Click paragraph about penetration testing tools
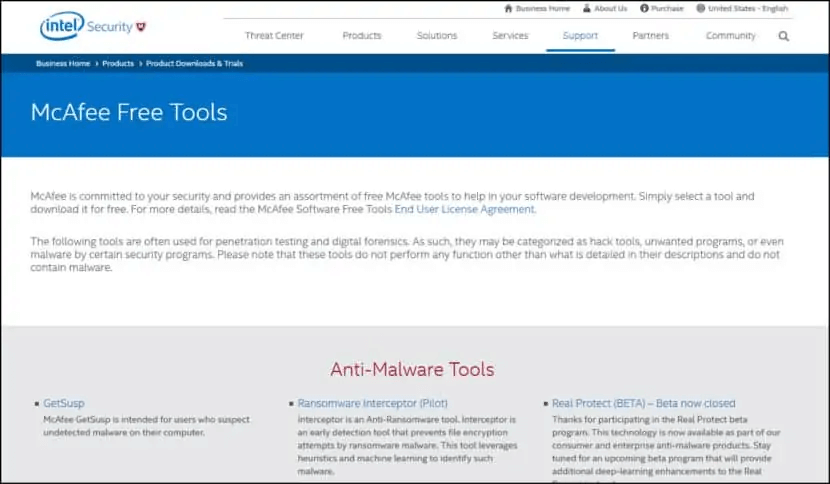830x484 pixels. (407, 254)
